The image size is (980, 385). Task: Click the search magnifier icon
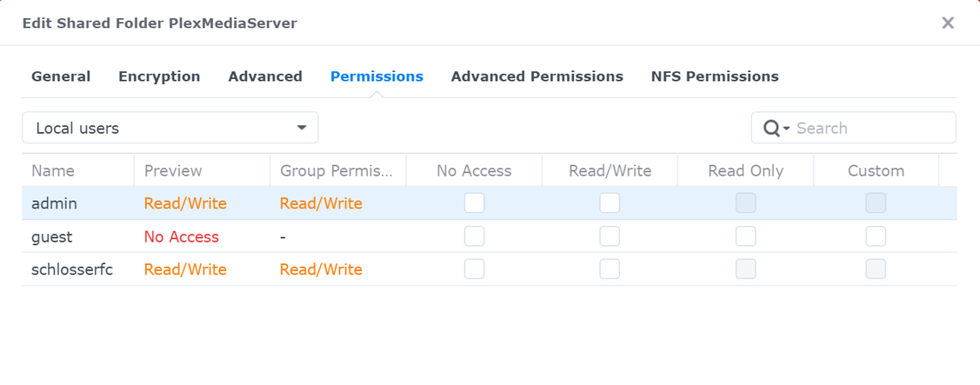coord(771,129)
